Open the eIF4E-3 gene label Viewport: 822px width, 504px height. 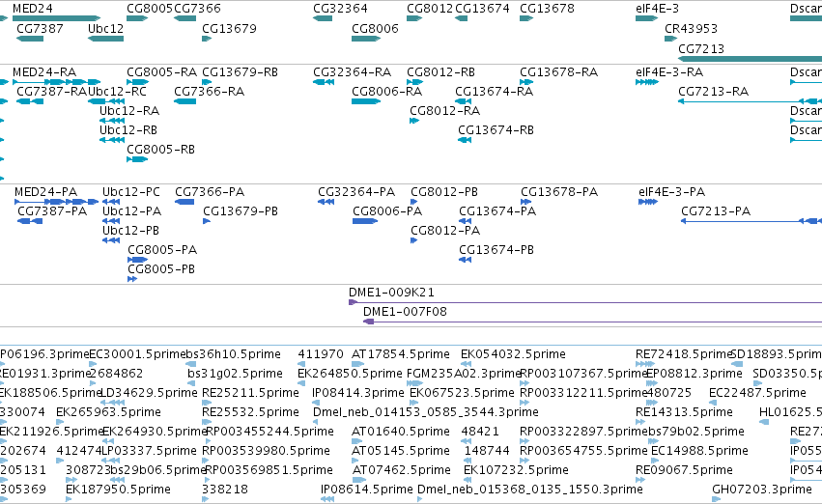(657, 9)
